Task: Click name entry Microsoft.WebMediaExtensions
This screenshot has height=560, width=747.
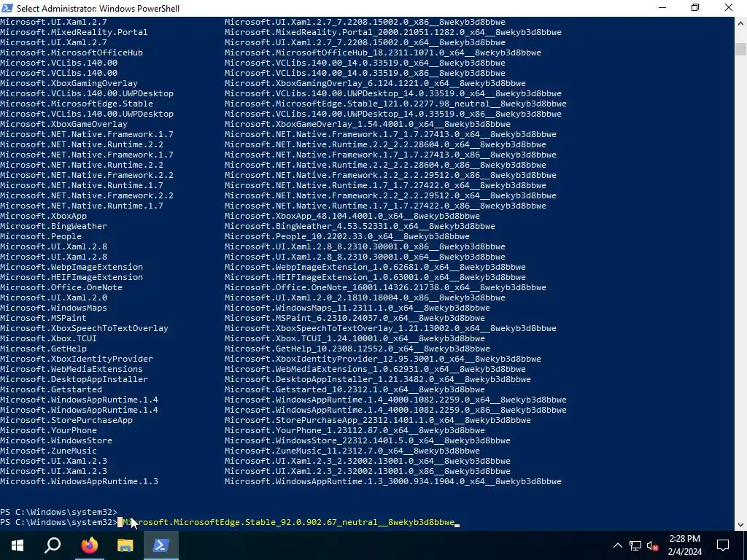Action: pyautogui.click(x=71, y=369)
